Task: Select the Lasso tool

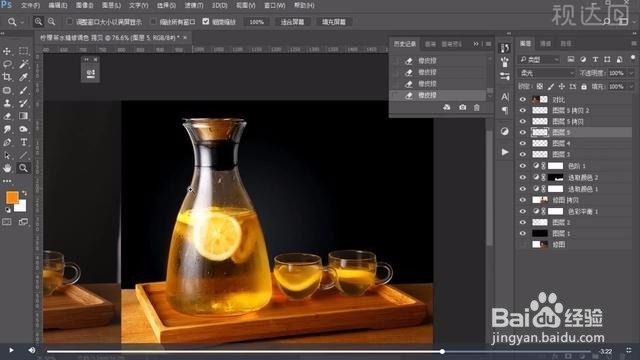Action: pos(7,64)
